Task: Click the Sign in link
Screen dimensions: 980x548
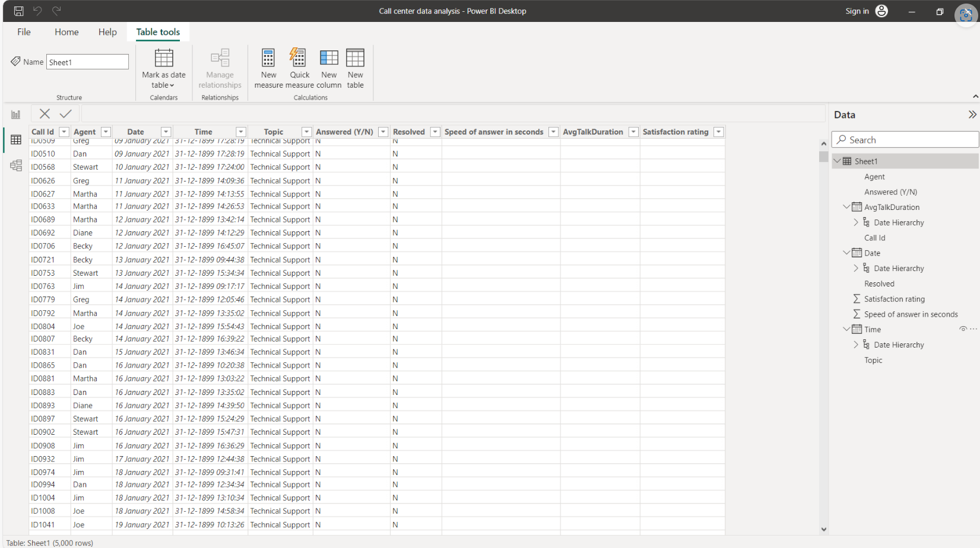Action: pos(857,11)
